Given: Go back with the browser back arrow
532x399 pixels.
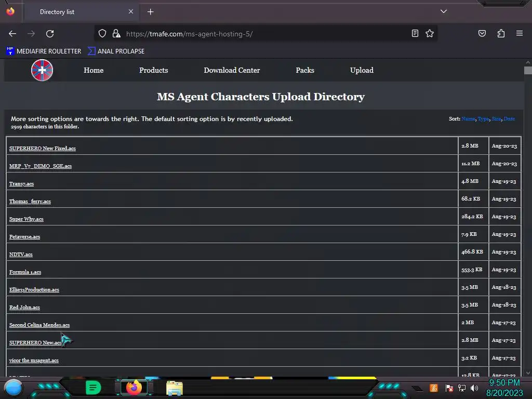Looking at the screenshot, I should point(12,34).
